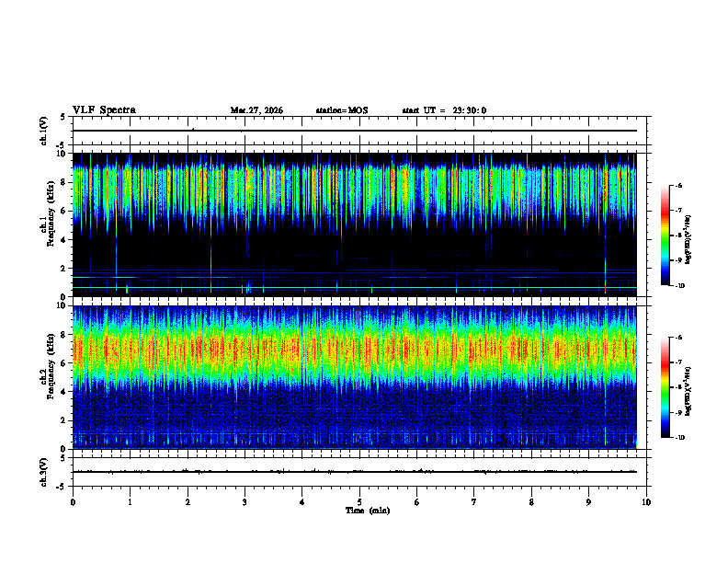Click the red spike near 9.3 min in ch.1 spectrogram

click(606, 287)
